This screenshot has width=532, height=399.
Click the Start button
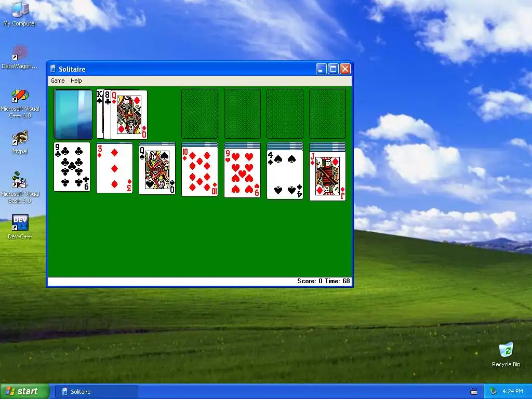pos(24,392)
